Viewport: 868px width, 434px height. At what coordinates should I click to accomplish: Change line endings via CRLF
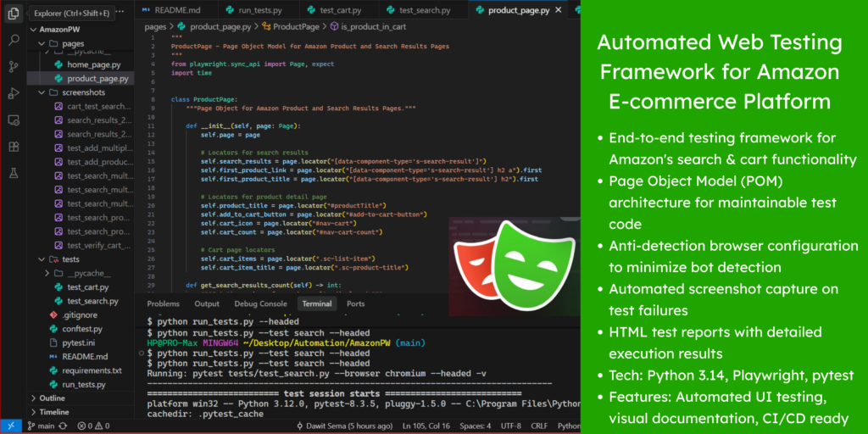540,426
